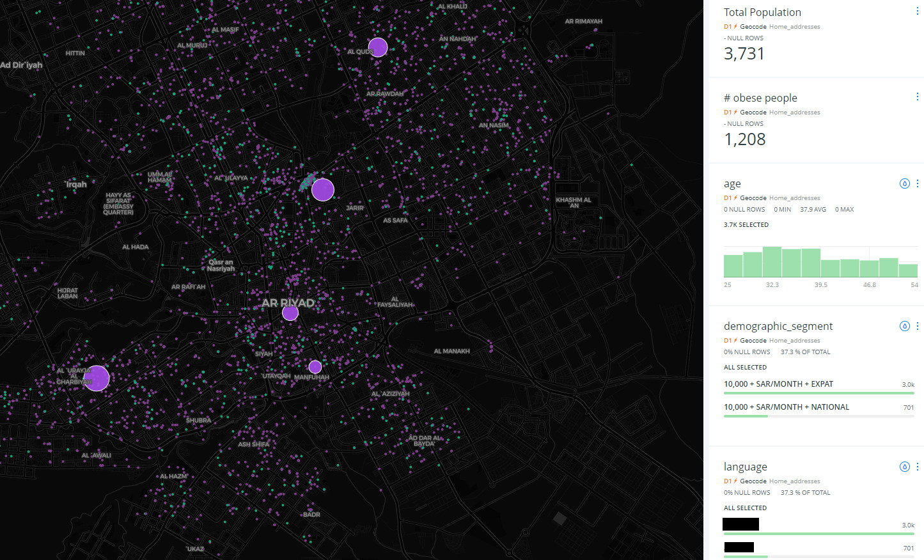This screenshot has width=924, height=560.
Task: Select the first language category with 3.0k
Action: 740,524
